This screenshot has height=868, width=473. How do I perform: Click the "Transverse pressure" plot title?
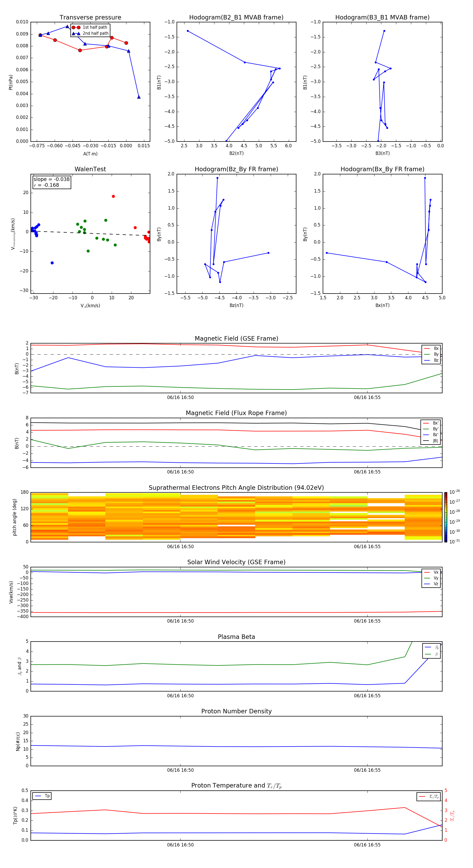point(90,18)
